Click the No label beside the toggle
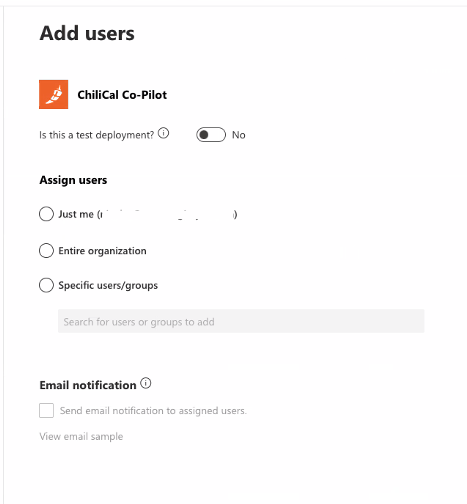 point(239,135)
